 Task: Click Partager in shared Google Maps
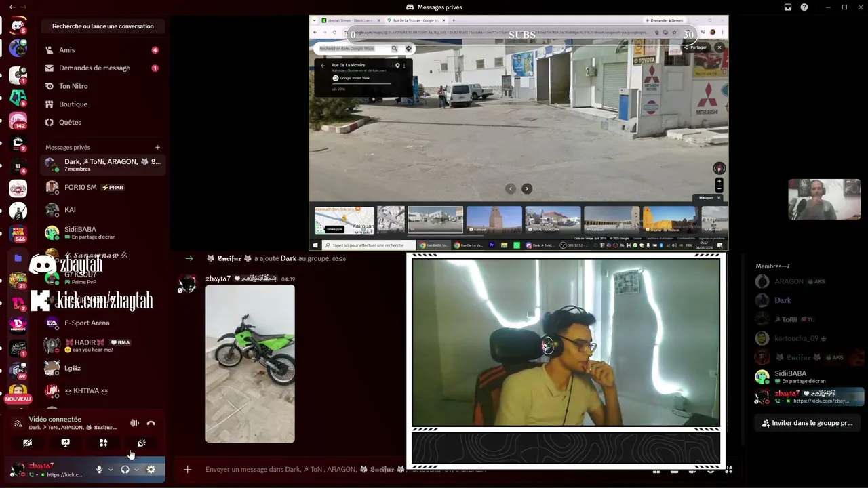(x=695, y=47)
